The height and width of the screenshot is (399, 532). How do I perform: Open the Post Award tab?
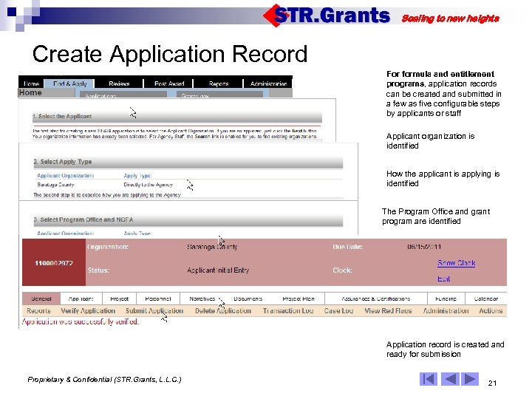[x=169, y=83]
